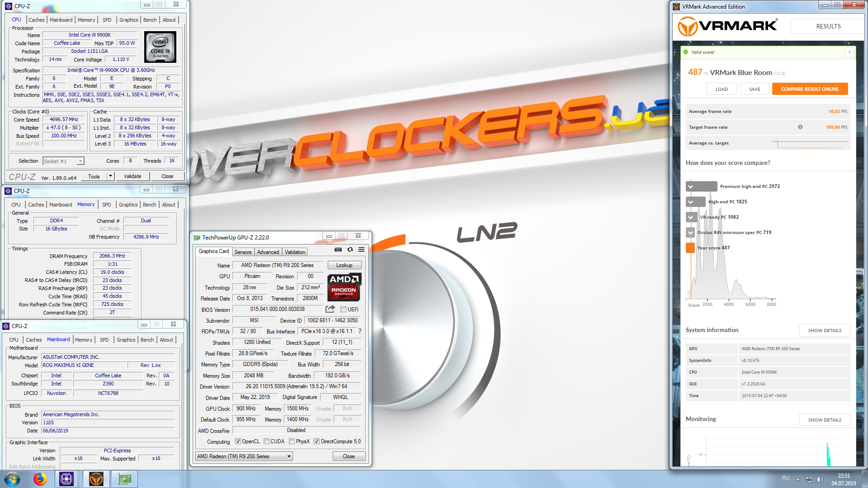Click the clock showing 22:51 in the taskbar

844,476
